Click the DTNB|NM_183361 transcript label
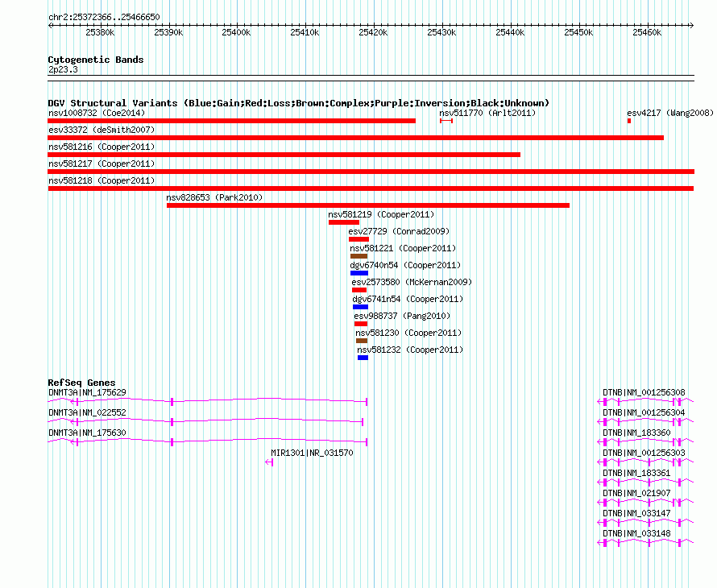The width and height of the screenshot is (717, 588). click(636, 473)
